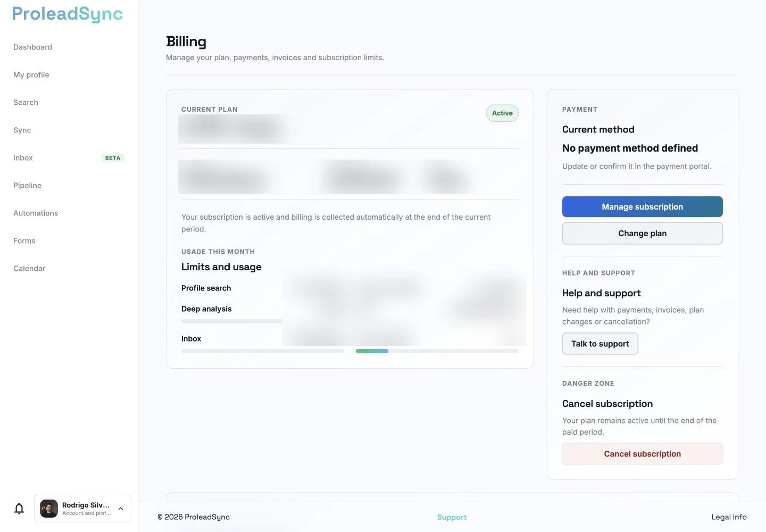This screenshot has height=532, width=766.
Task: Click the CURRENT PLAN label
Action: (x=210, y=110)
